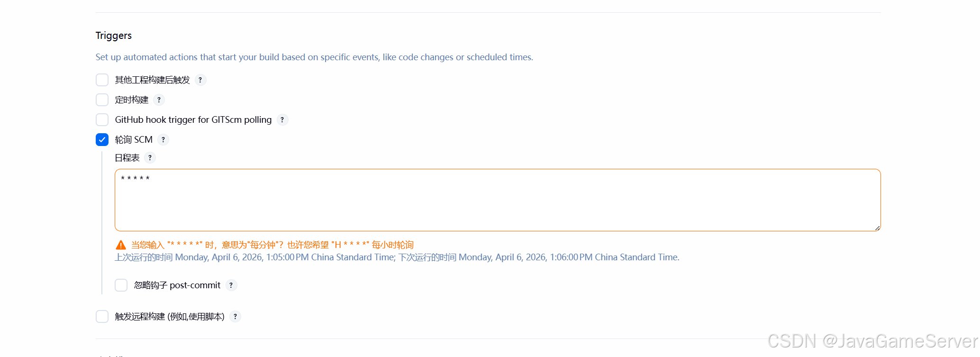
Task: Click the Triggers section heading
Action: pyautogui.click(x=114, y=36)
